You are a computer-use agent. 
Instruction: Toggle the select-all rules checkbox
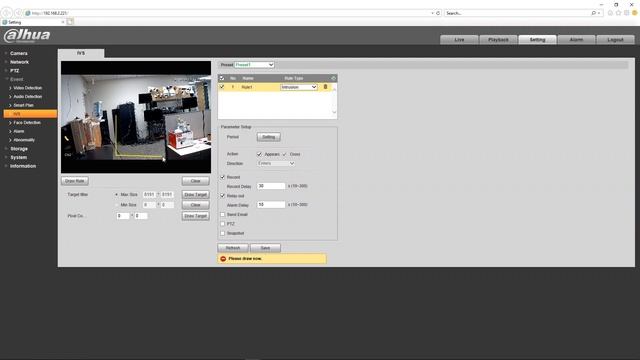(x=222, y=78)
